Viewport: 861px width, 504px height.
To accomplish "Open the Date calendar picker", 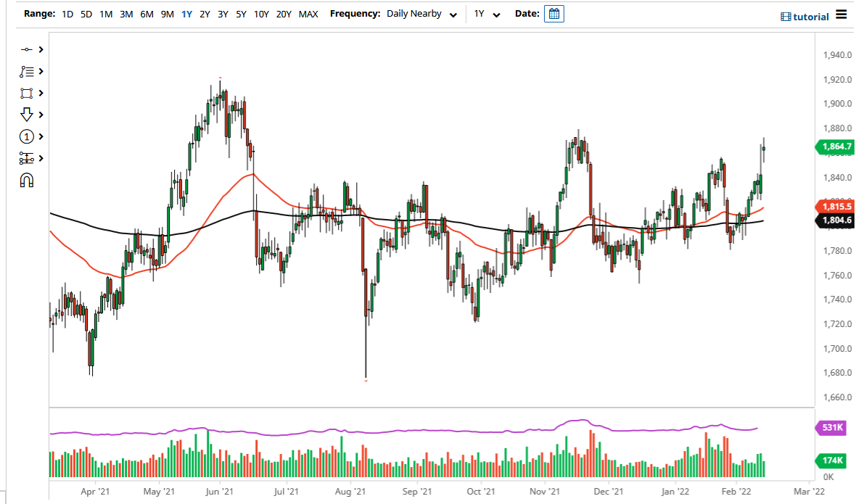I will (554, 14).
